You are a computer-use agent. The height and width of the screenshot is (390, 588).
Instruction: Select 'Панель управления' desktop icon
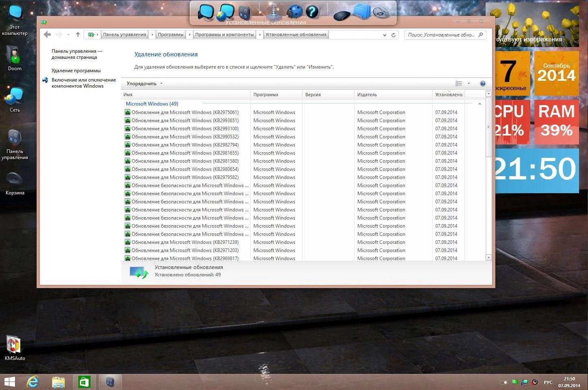click(x=15, y=144)
